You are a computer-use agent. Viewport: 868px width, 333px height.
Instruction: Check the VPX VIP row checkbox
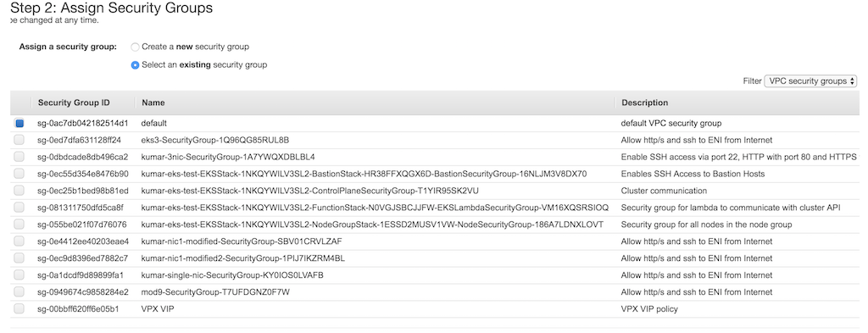coord(19,308)
